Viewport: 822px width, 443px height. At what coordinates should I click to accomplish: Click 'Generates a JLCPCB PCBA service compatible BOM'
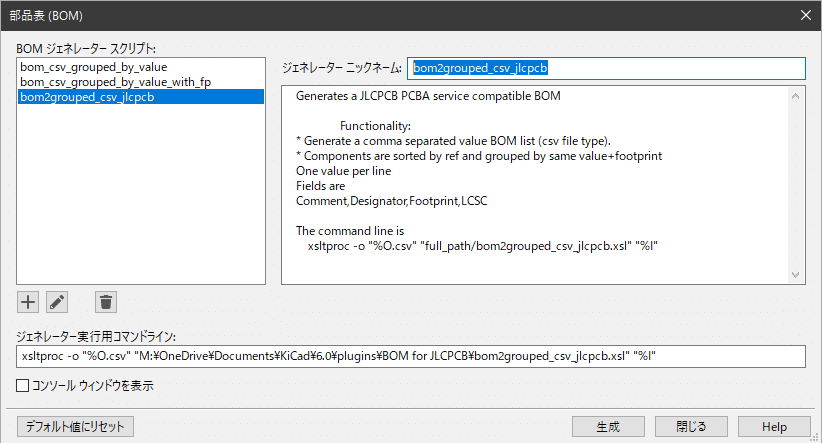[428, 96]
